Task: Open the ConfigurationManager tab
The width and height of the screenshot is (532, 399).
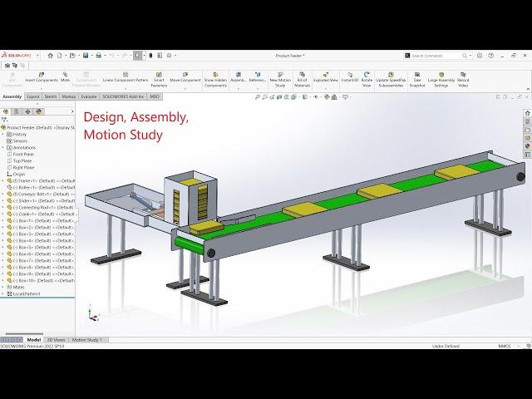Action: (27, 111)
